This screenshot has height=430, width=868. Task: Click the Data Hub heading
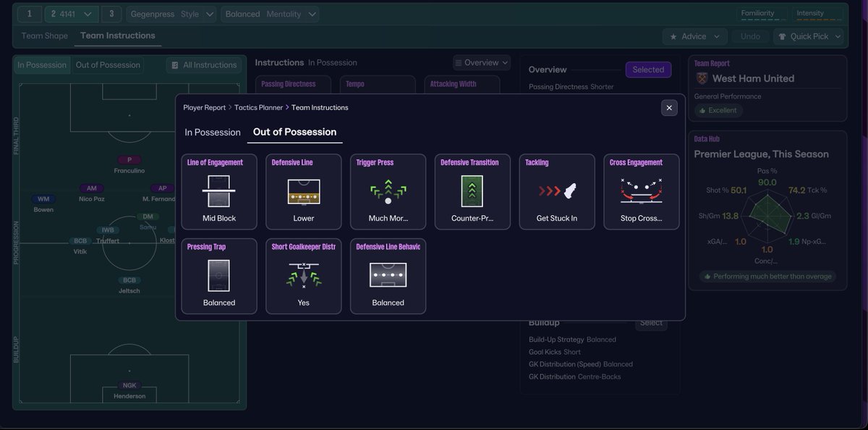[707, 139]
